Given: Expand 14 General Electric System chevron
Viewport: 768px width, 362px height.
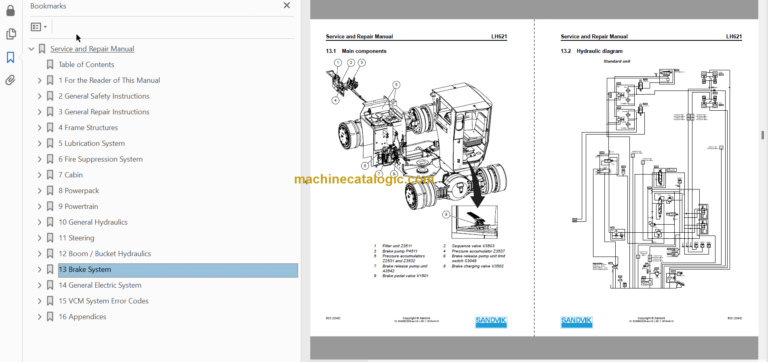Looking at the screenshot, I should click(40, 285).
